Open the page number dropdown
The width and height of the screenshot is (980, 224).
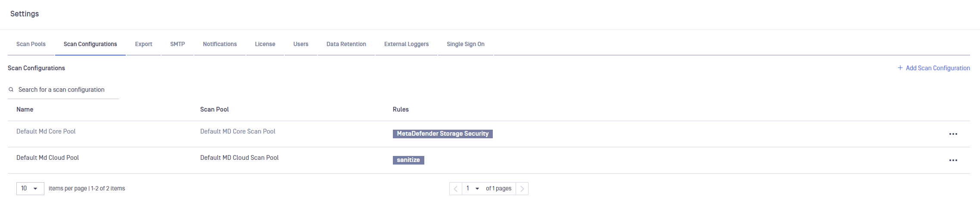472,189
